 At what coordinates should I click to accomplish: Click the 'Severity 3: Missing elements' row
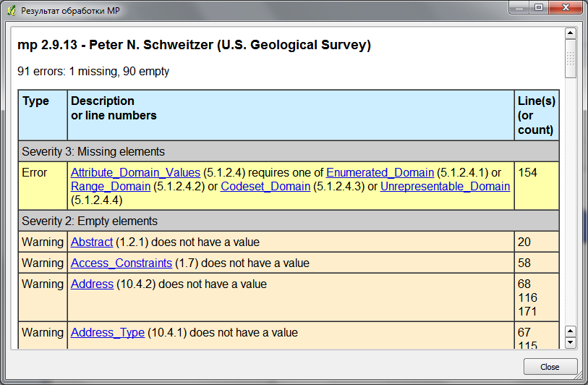289,151
